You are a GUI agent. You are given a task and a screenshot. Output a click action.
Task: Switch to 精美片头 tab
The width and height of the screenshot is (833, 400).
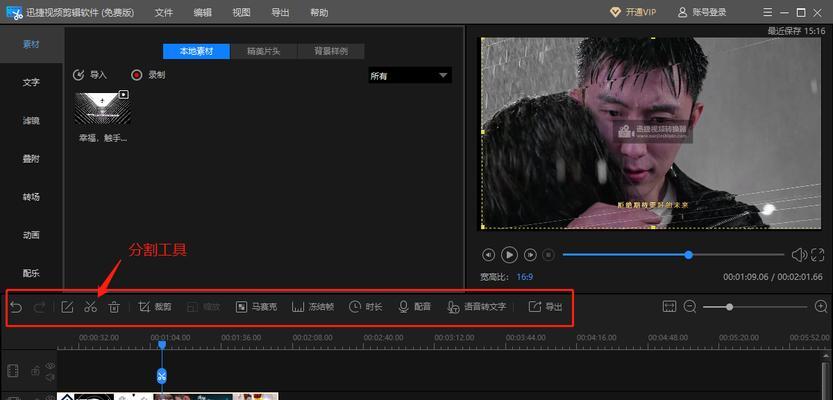[x=264, y=52]
